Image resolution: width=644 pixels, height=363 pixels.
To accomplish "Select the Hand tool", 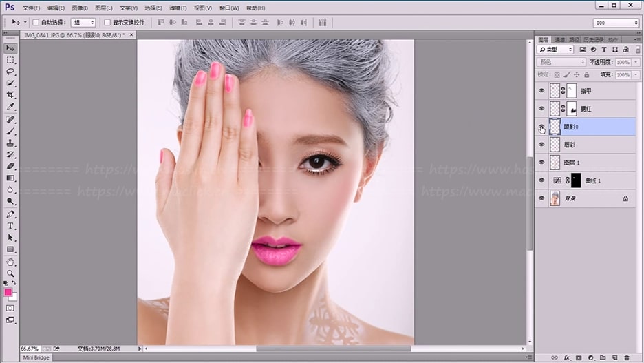I will [10, 262].
